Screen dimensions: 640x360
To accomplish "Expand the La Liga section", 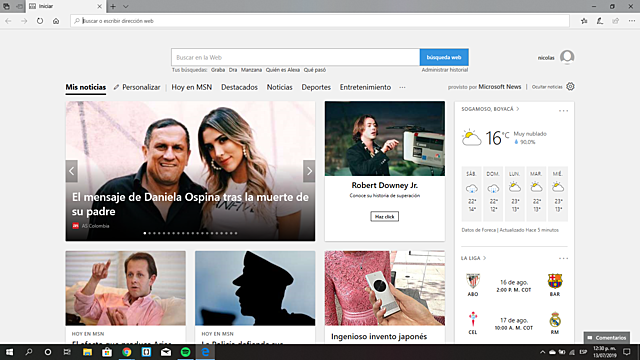I will [x=473, y=258].
